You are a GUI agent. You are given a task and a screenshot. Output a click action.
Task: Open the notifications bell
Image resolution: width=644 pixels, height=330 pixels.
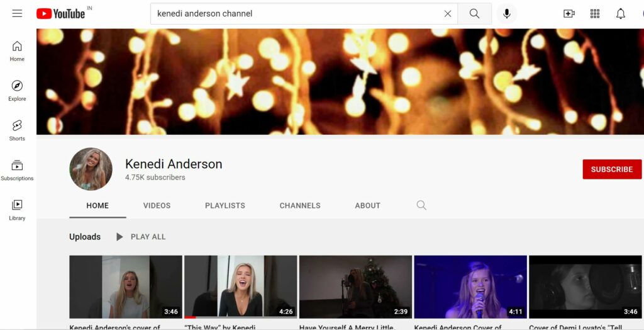621,14
